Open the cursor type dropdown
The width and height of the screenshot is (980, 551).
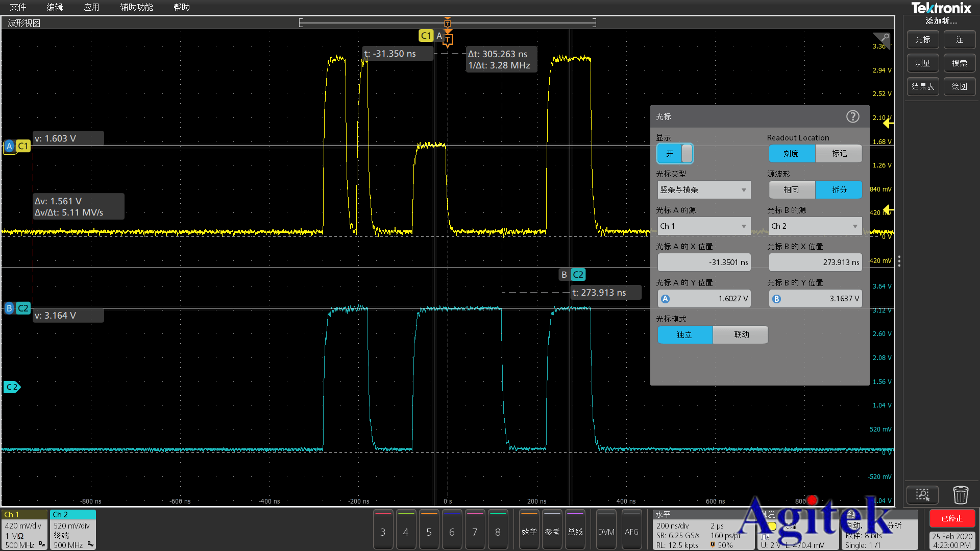pyautogui.click(x=704, y=190)
